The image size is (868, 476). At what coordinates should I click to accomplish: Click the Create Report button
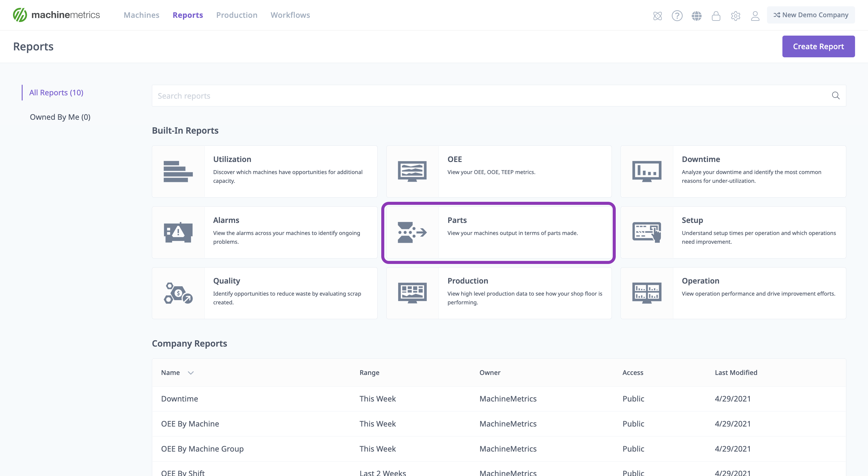(818, 46)
